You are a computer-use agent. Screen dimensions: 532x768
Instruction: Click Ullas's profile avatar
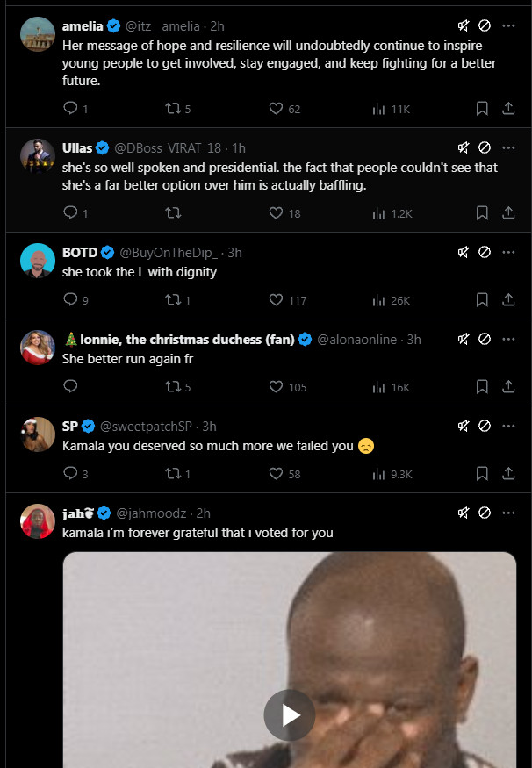(x=38, y=154)
